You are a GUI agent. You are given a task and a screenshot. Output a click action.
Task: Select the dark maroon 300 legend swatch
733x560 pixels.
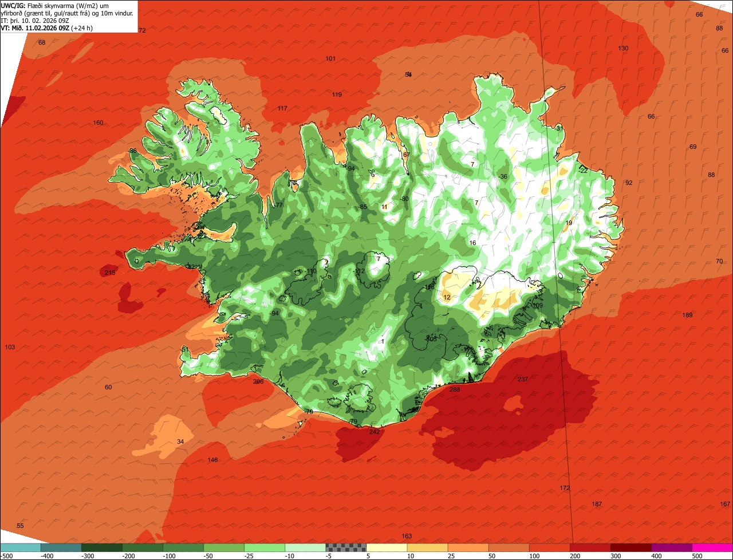click(x=630, y=547)
